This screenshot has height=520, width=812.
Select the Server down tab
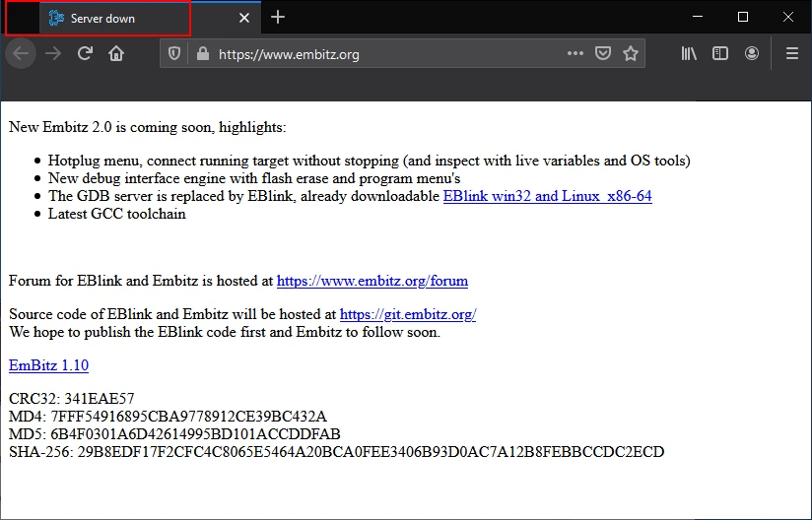click(150, 18)
